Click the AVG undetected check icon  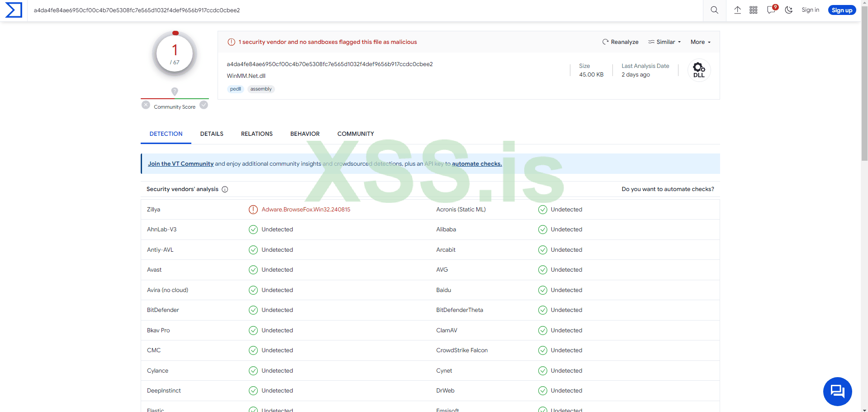tap(543, 270)
